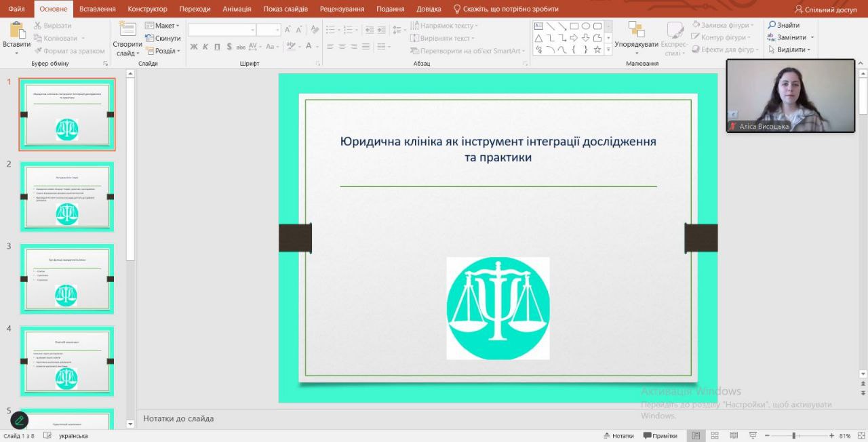The image size is (868, 442).
Task: Select the triangle shape in shapes gallery
Action: pos(538,38)
